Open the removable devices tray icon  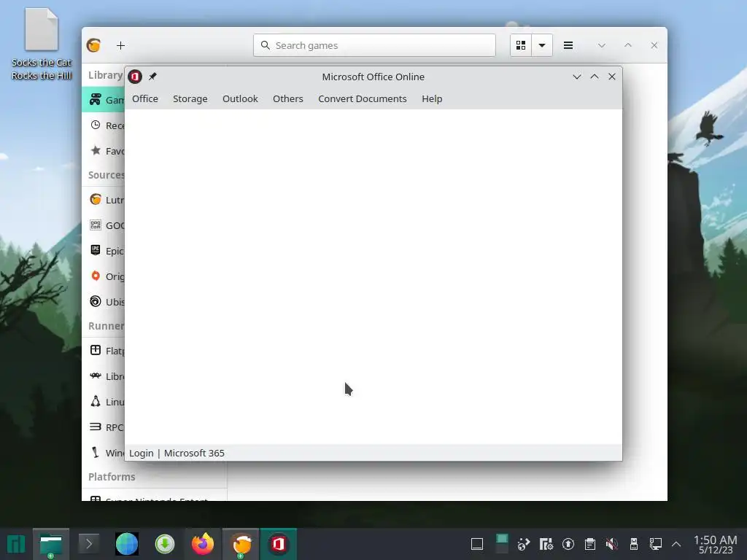pyautogui.click(x=634, y=544)
